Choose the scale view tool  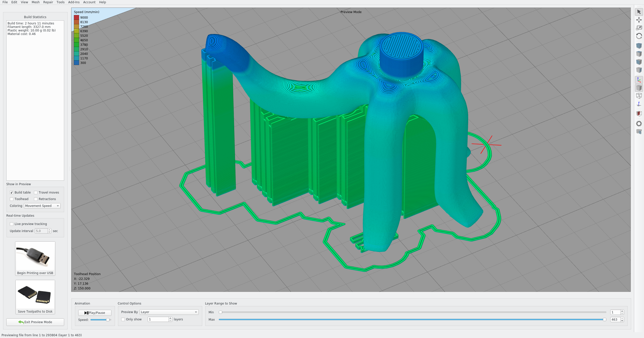[639, 28]
